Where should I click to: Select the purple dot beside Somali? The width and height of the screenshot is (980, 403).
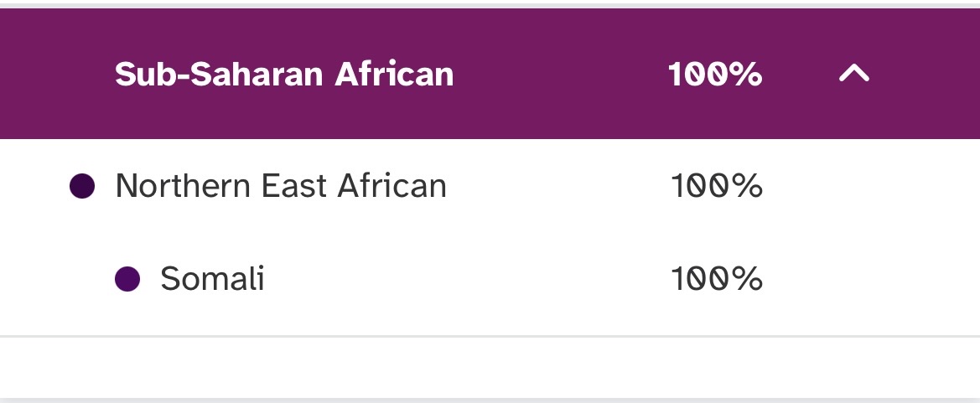pos(127,278)
